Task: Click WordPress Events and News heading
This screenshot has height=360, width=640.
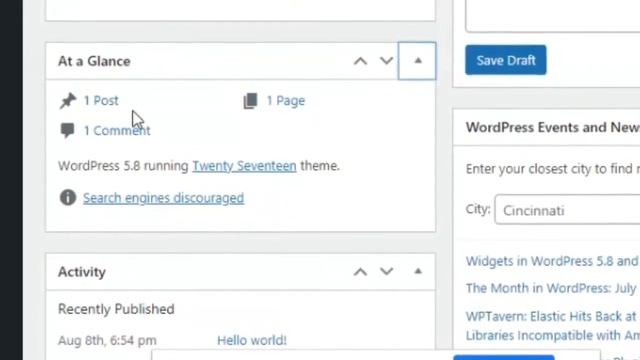Action: pos(553,127)
